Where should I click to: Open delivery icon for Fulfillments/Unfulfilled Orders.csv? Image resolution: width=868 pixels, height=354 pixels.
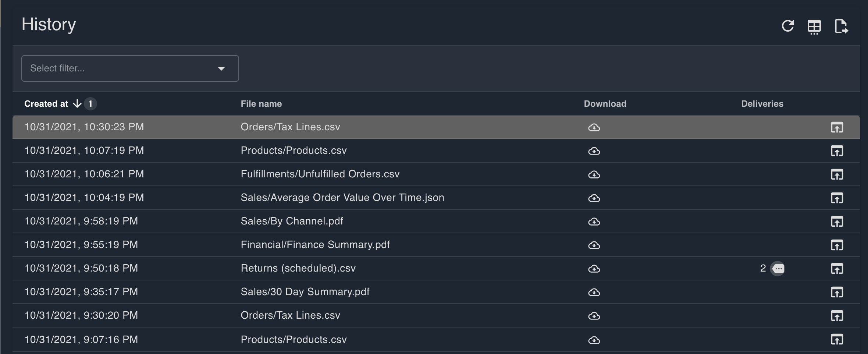pyautogui.click(x=837, y=174)
